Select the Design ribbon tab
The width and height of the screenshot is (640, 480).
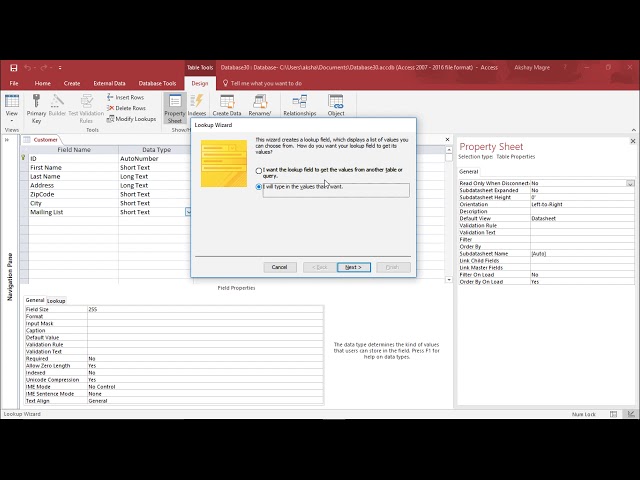tap(200, 83)
